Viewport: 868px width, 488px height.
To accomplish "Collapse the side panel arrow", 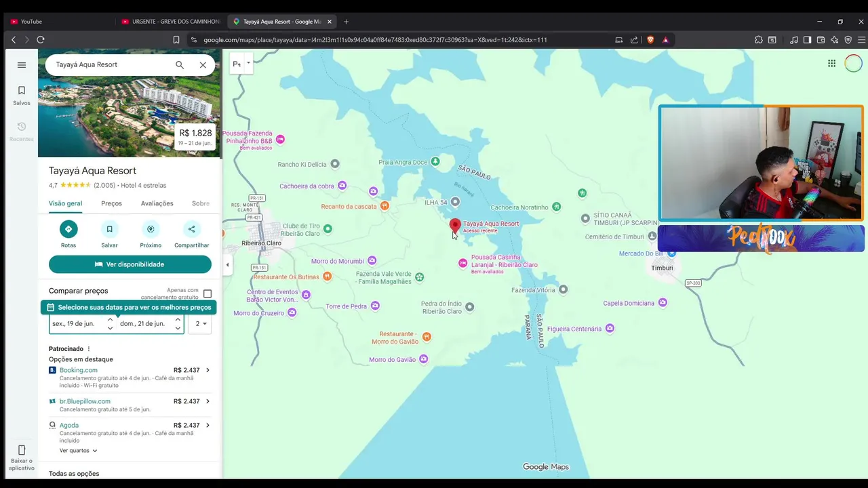I will [x=227, y=264].
